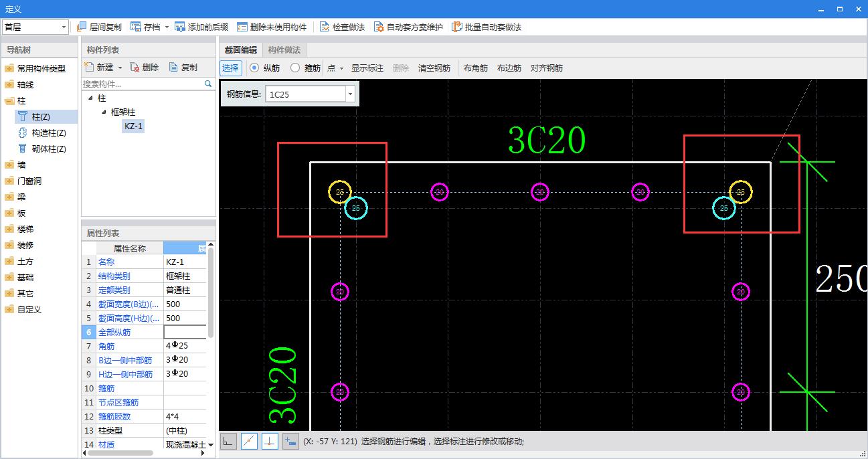Screen dimensions: 868x459
Task: Click the 存档 save icon
Action: click(x=136, y=27)
